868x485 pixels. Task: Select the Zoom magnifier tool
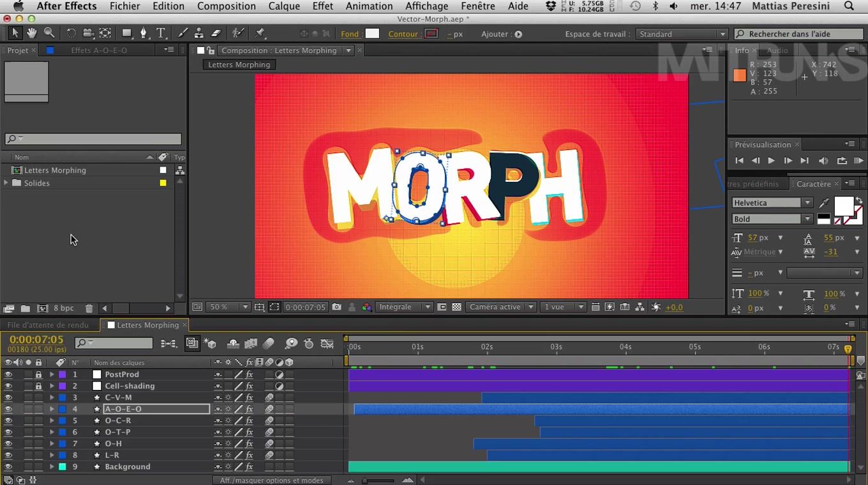tap(49, 33)
